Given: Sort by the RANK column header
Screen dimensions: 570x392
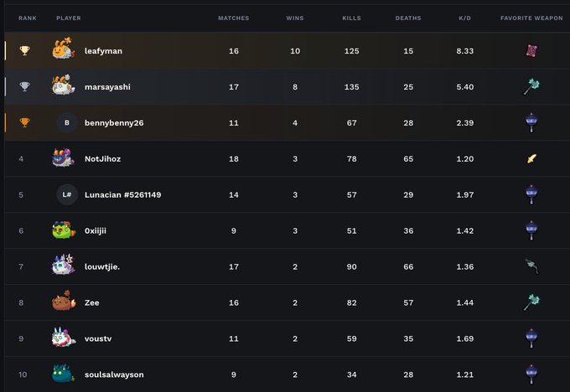Looking at the screenshot, I should click(28, 18).
